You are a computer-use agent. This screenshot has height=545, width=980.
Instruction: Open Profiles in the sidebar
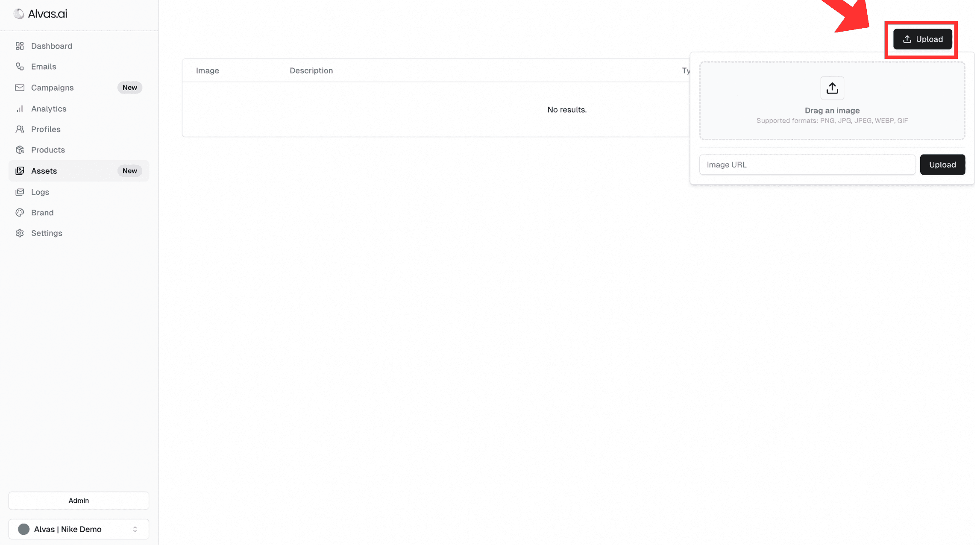(x=79, y=129)
